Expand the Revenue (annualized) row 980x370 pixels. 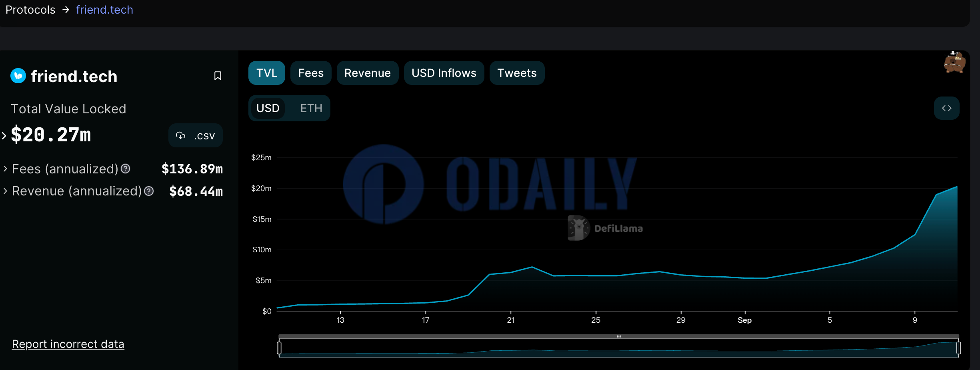click(x=5, y=191)
